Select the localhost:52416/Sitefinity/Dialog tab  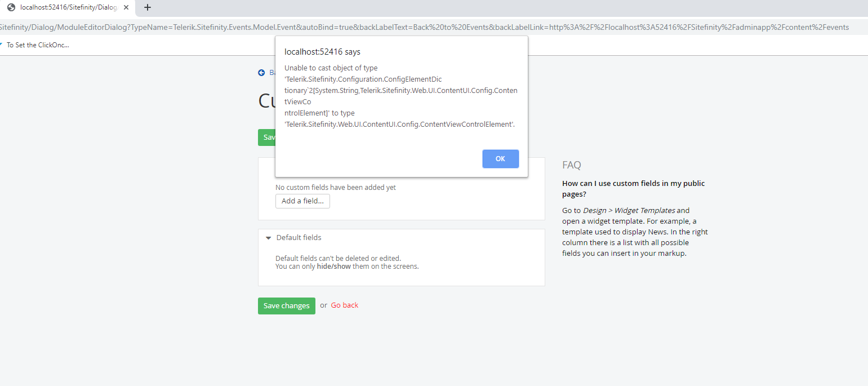point(68,8)
